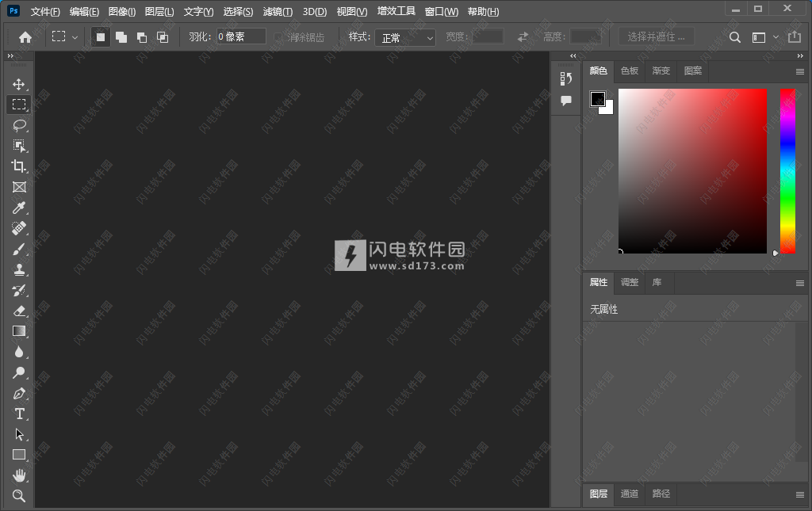Expand the toolbox with double chevron
The width and height of the screenshot is (812, 511).
click(x=10, y=56)
